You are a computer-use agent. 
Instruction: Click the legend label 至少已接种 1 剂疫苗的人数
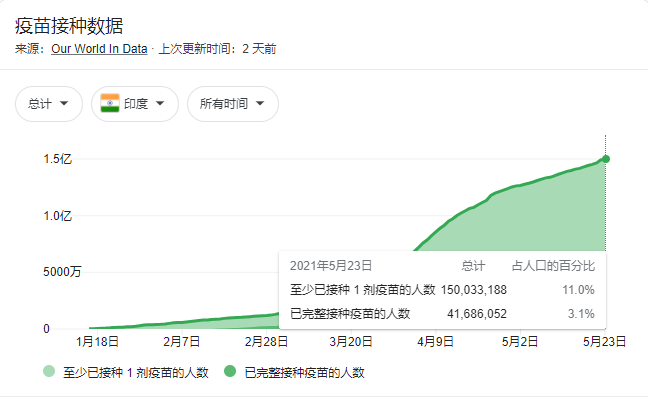point(136,373)
